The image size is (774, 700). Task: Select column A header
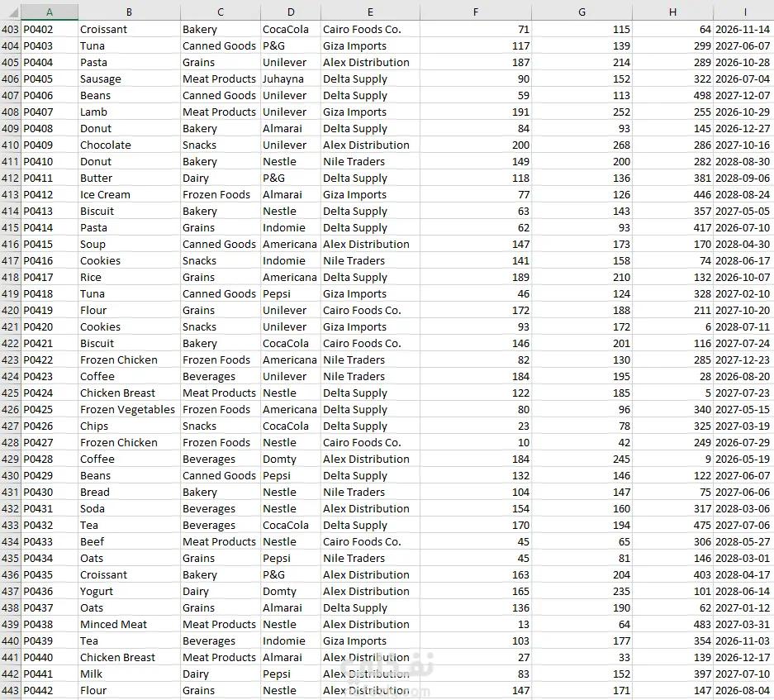50,12
